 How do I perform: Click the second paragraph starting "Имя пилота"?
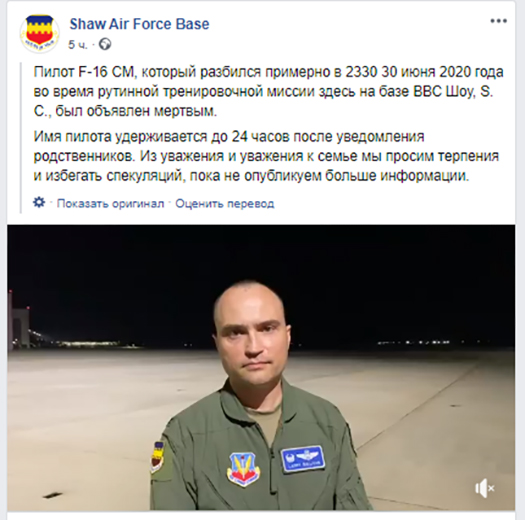[266, 156]
